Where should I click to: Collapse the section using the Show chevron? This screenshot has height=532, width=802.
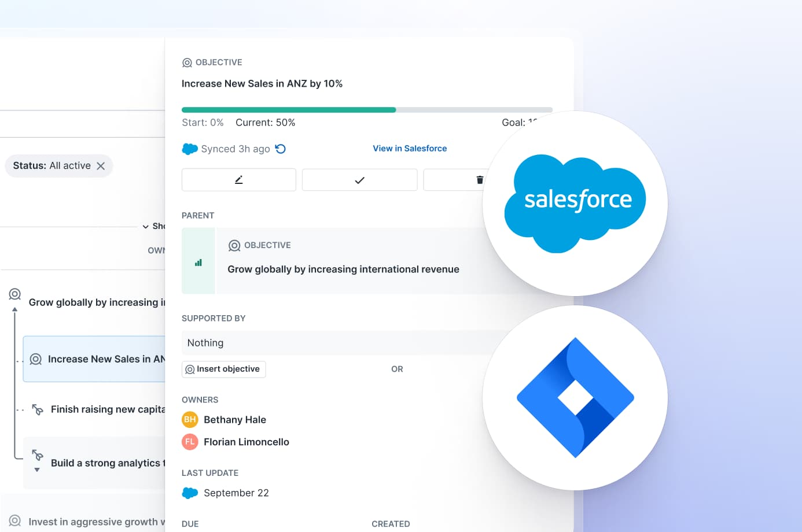coord(146,226)
